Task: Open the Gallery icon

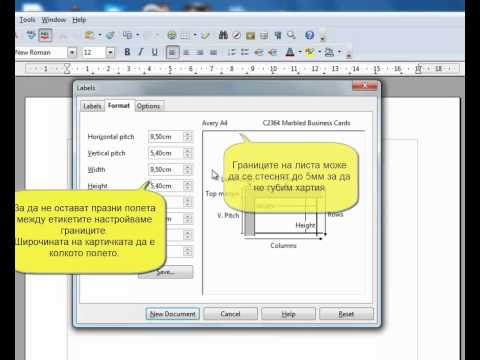Action: (x=250, y=35)
